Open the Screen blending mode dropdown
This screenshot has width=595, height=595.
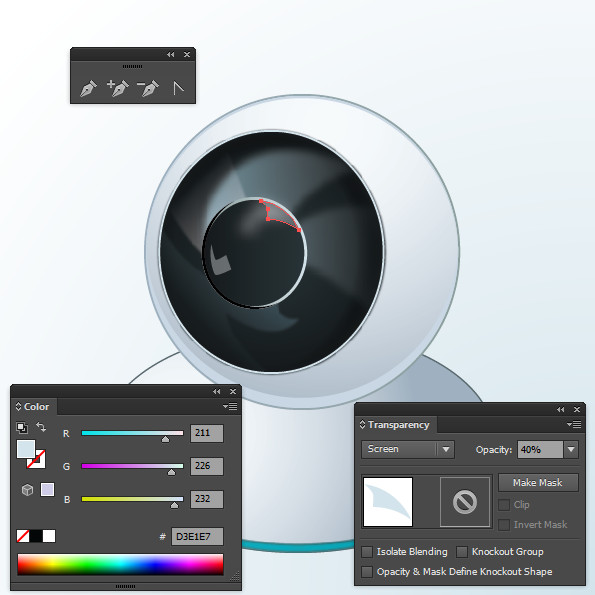pos(408,449)
